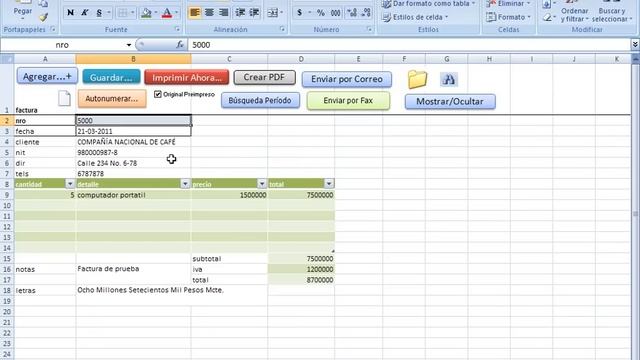This screenshot has height=360, width=640.
Task: Click the blank document icon near Autonumerar
Action: 64,98
